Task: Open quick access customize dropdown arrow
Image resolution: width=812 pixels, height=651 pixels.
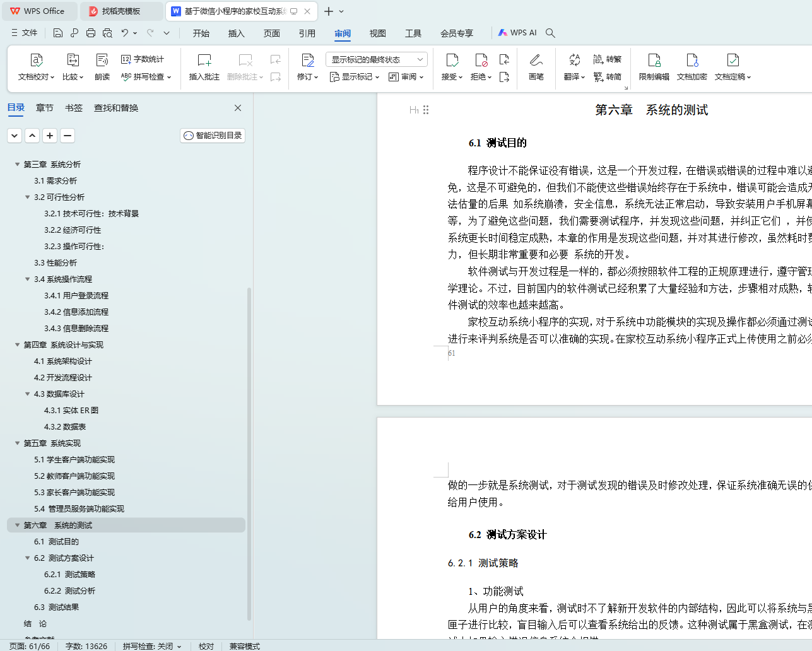Action: tap(167, 33)
